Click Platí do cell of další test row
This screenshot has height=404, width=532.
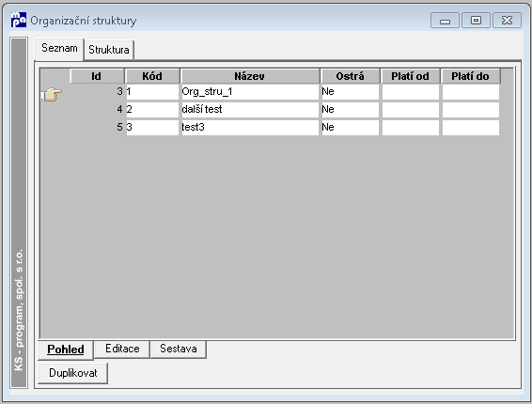click(471, 110)
